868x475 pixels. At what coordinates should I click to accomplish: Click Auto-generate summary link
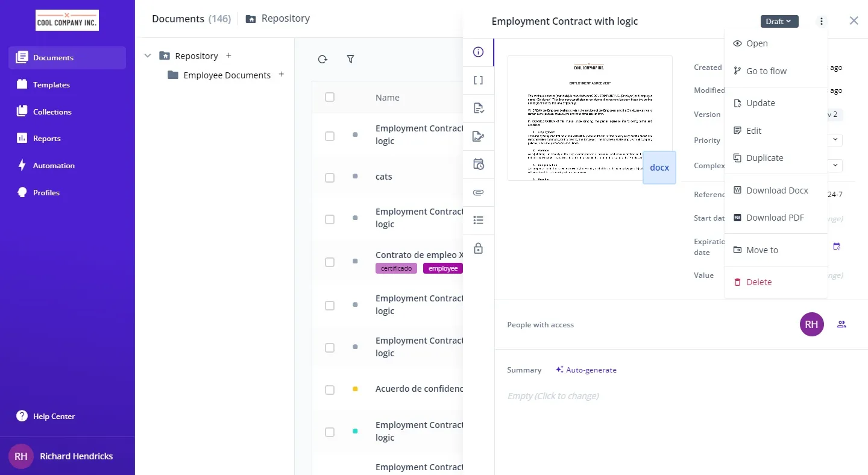[x=586, y=370]
